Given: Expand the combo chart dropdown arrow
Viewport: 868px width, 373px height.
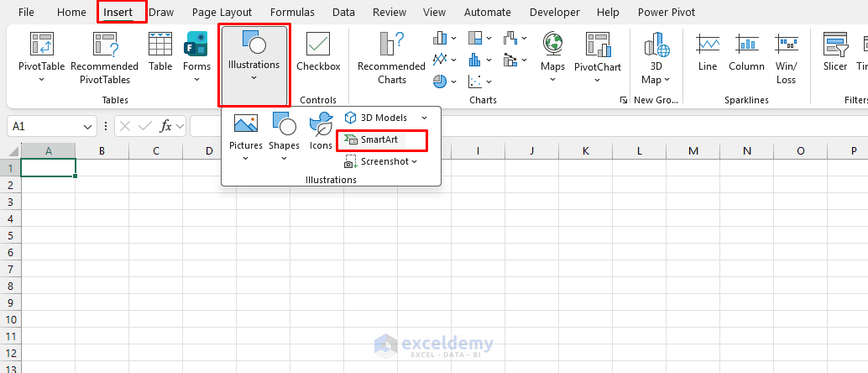Looking at the screenshot, I should coord(524,60).
